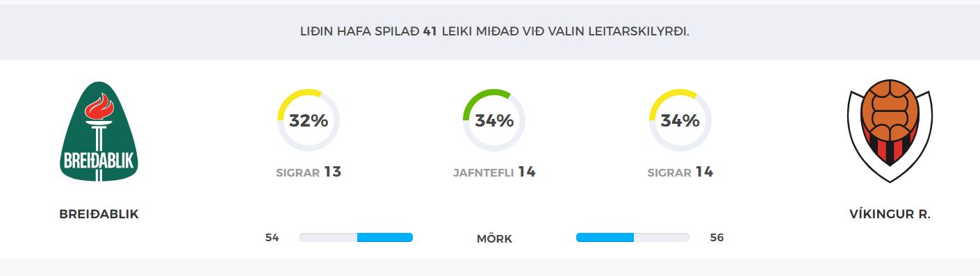980x276 pixels.
Task: Select the SIGRAR 14 wins label
Action: 680,172
